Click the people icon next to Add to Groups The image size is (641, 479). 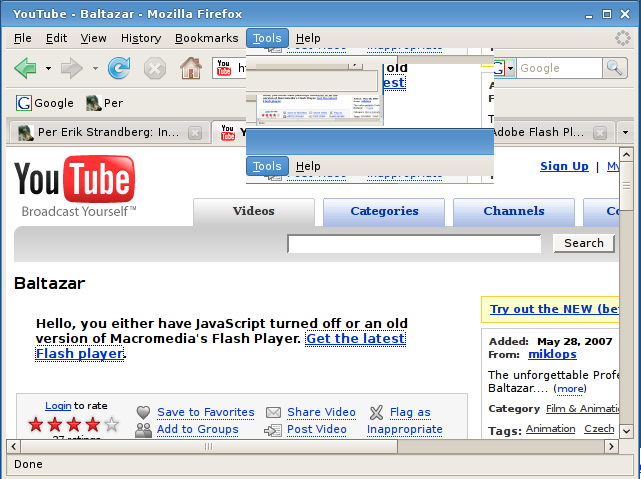(143, 430)
